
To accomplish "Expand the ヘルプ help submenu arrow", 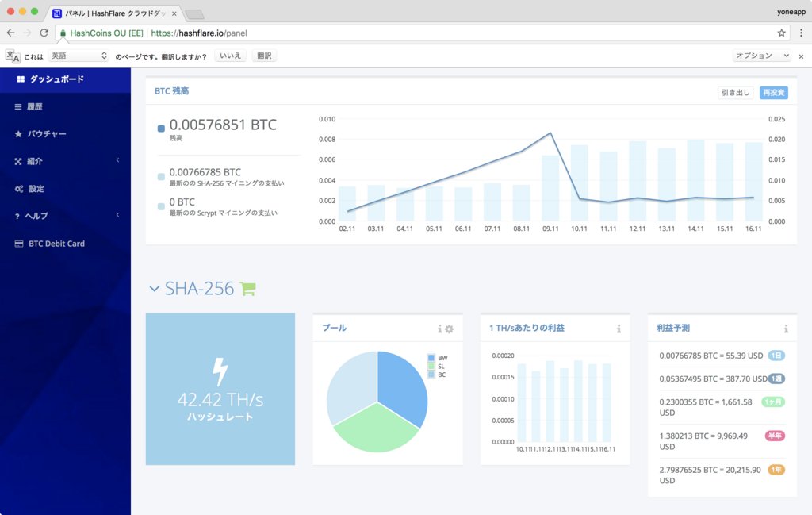I will pos(117,215).
